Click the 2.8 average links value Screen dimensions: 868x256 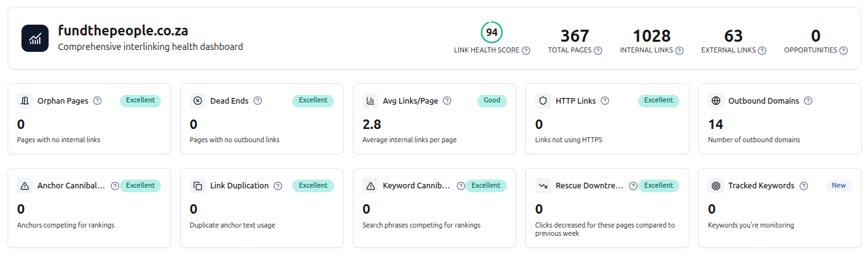tap(372, 124)
